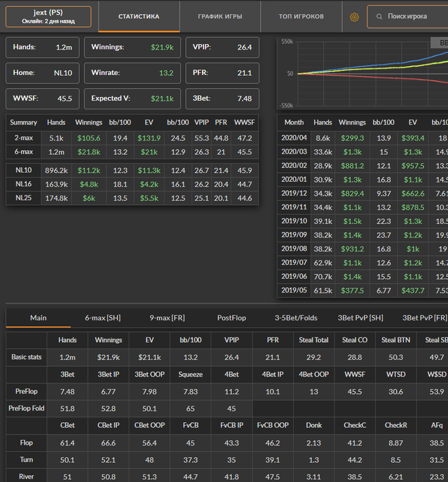Click the 3Bet 7.48 stat box
Image resolution: width=448 pixels, height=482 pixels.
[x=222, y=98]
